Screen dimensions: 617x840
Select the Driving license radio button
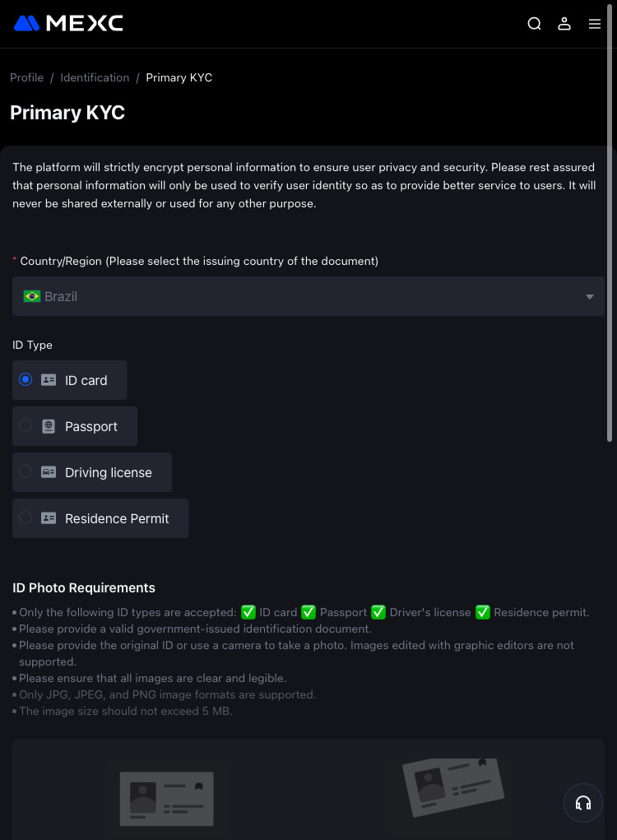(x=26, y=472)
